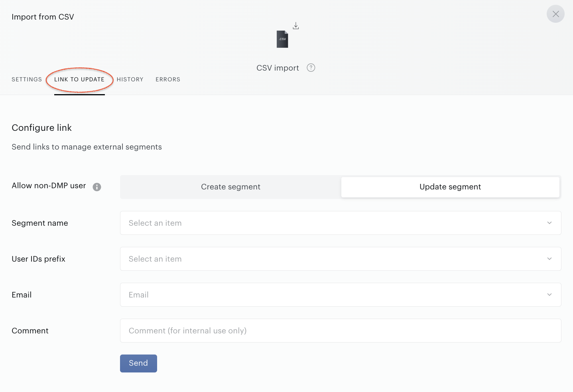The height and width of the screenshot is (392, 573).
Task: Click the info icon beside Allow non-DMP user
Action: tap(97, 187)
